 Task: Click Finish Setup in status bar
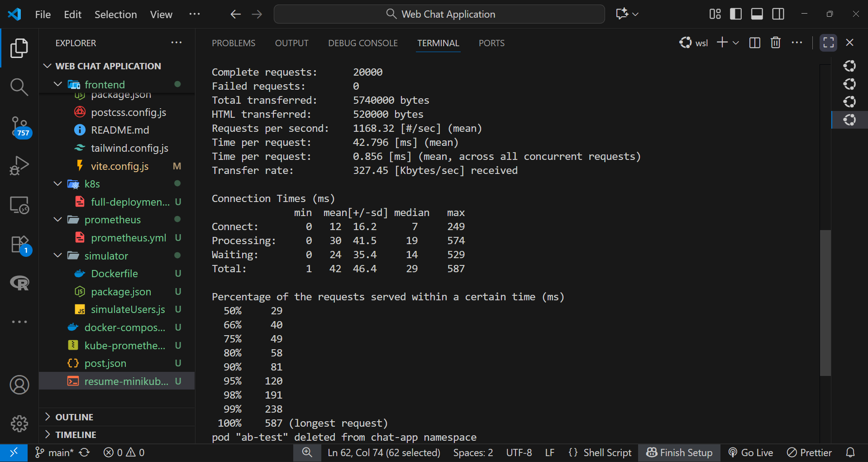(679, 452)
